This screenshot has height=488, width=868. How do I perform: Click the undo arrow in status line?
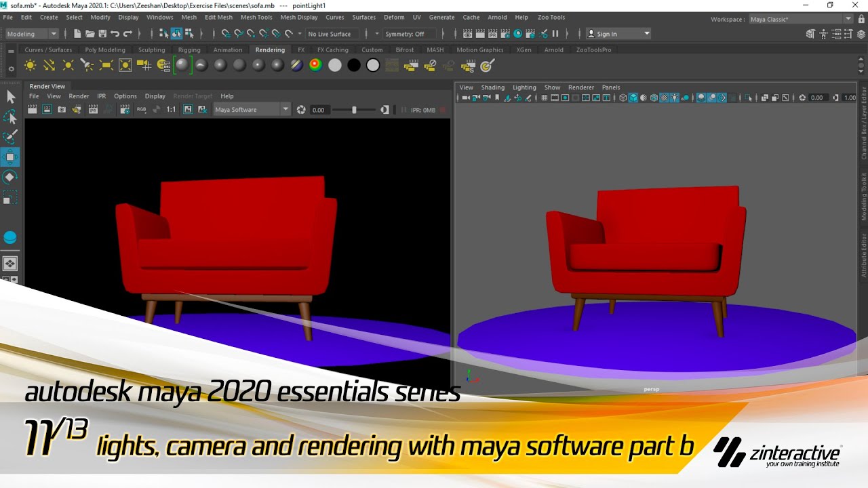click(115, 33)
